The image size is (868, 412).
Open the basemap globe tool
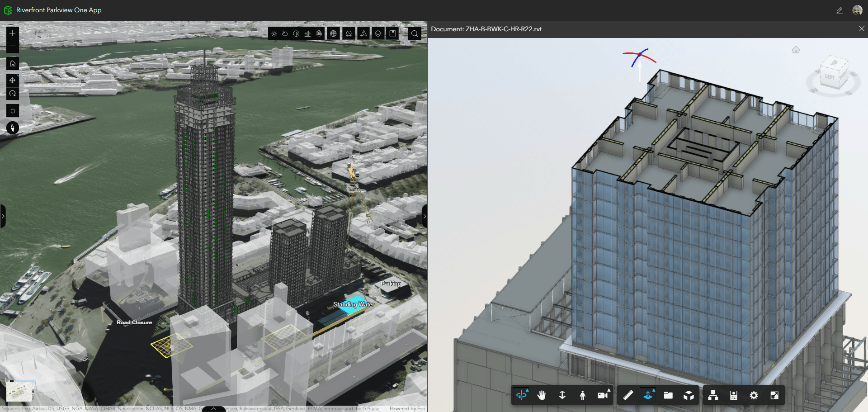pyautogui.click(x=334, y=33)
